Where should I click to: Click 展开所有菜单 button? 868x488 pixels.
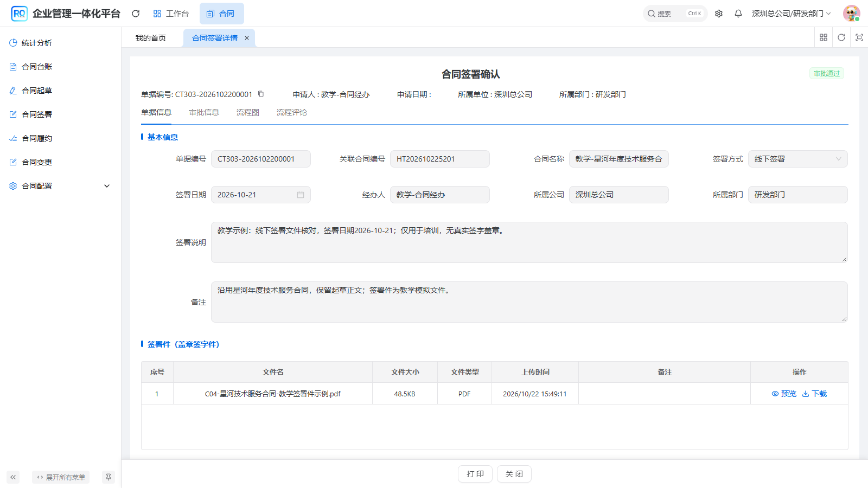pyautogui.click(x=61, y=477)
